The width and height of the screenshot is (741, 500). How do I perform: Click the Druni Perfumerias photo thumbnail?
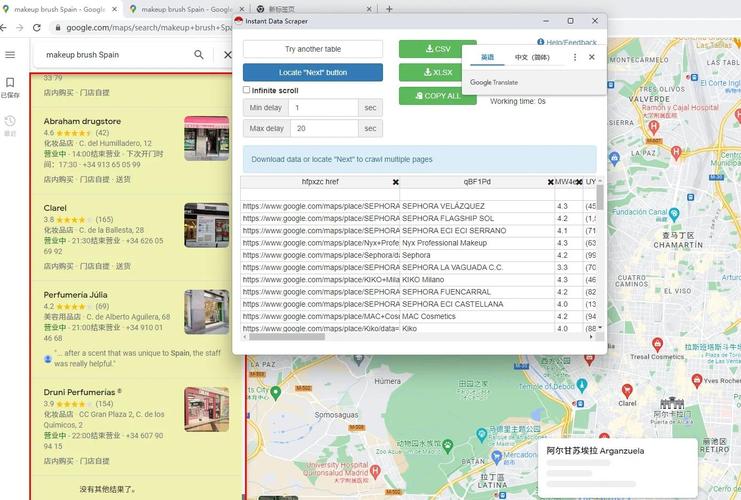[x=207, y=409]
